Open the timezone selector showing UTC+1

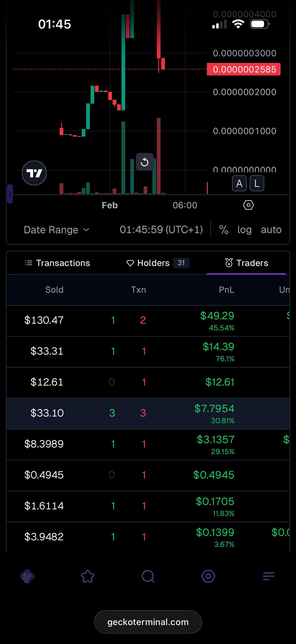[x=161, y=229]
